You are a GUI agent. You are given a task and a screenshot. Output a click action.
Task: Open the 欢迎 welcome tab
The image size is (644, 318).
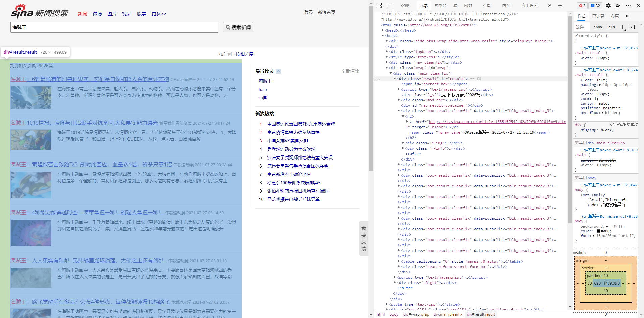405,6
